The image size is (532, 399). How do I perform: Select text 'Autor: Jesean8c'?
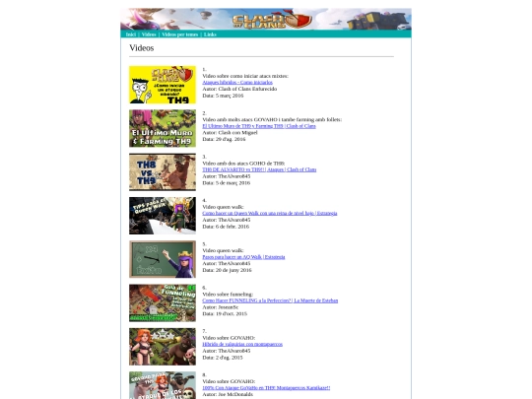[x=221, y=307]
